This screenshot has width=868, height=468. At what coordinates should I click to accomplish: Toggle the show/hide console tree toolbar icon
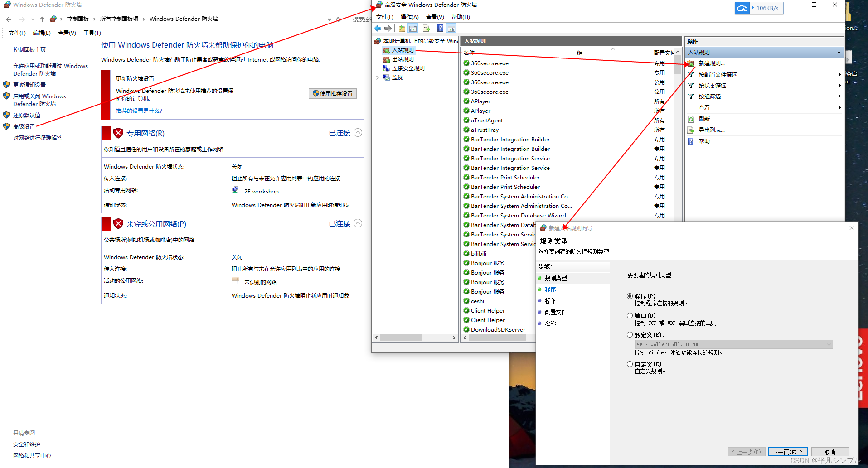(x=413, y=29)
